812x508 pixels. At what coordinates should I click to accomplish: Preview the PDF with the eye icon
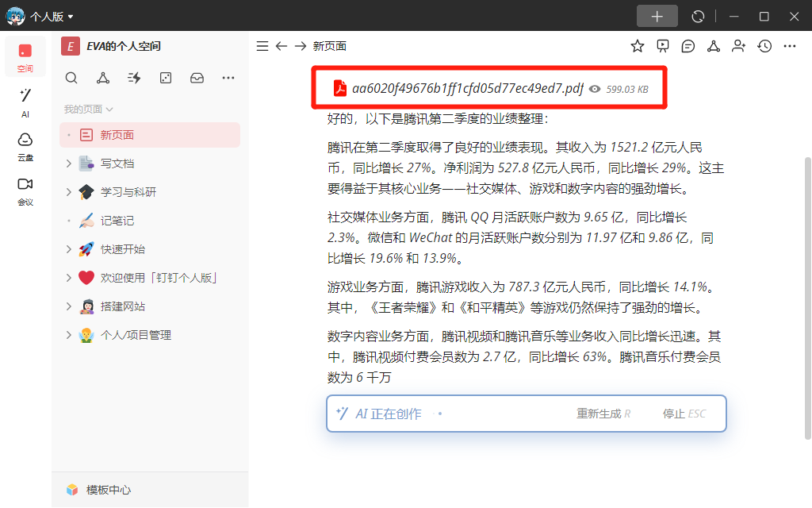point(595,89)
